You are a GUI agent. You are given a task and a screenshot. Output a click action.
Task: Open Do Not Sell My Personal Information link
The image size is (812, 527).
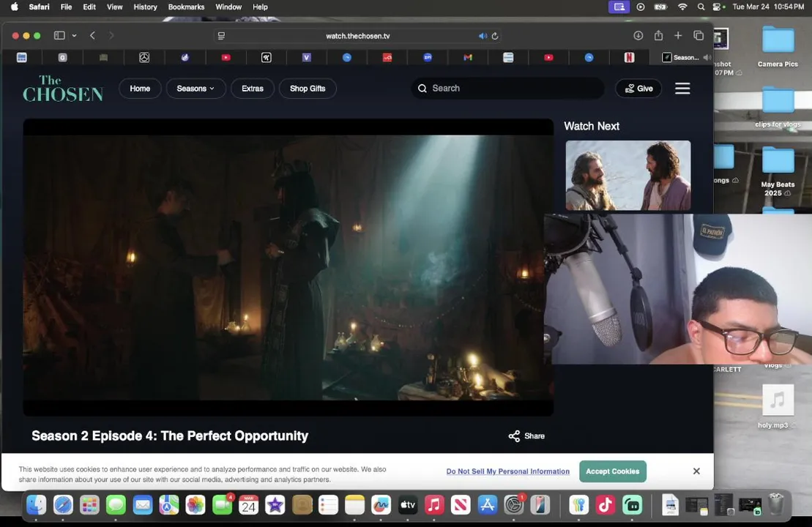tap(507, 471)
